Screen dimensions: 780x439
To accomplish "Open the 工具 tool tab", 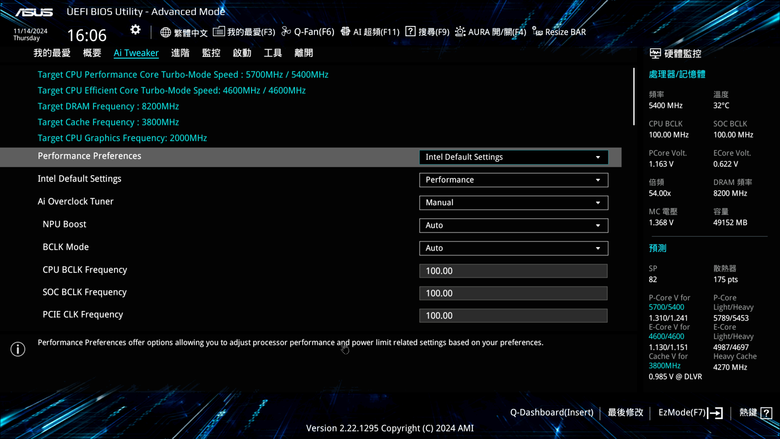I will [x=273, y=53].
